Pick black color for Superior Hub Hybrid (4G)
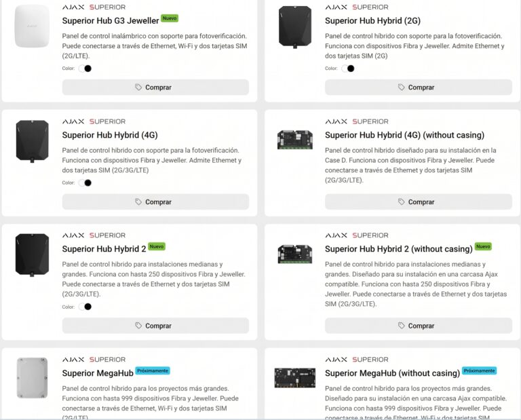 [x=88, y=183]
